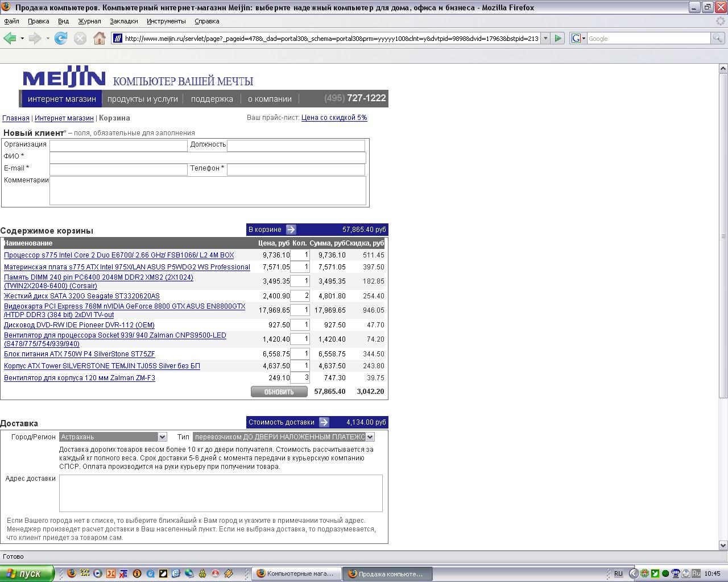Switch to 'Компьютерные мага...' taskbar window
Image resolution: width=728 pixels, height=582 pixels.
(x=297, y=573)
